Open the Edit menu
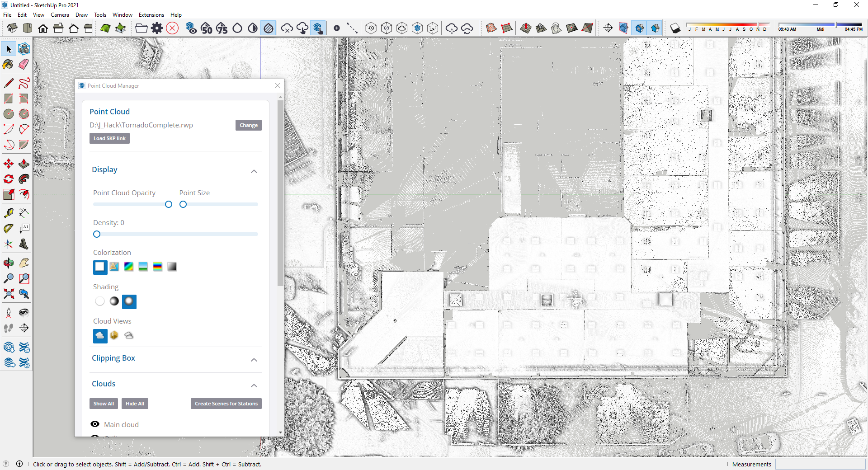This screenshot has height=470, width=868. [x=22, y=15]
